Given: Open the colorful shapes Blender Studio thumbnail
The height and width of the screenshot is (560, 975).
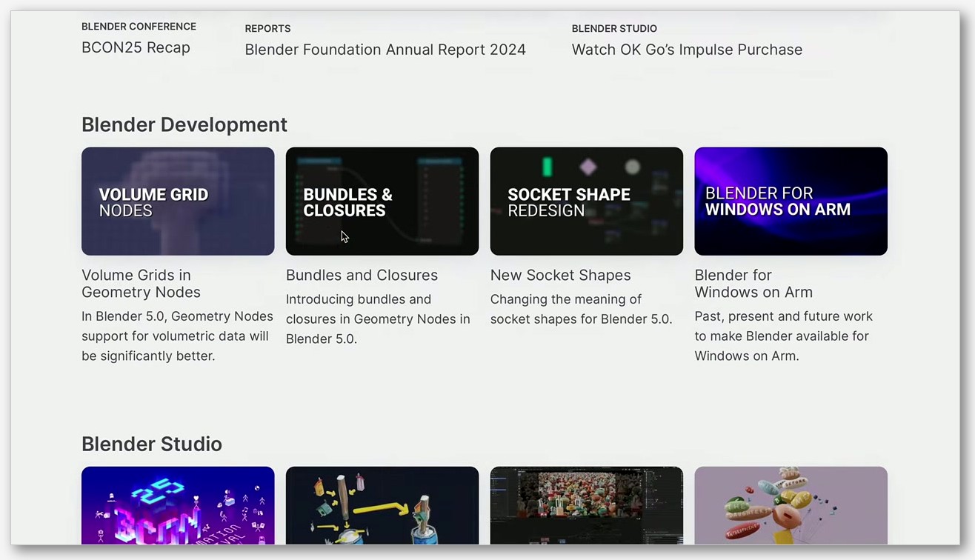Looking at the screenshot, I should (x=791, y=505).
